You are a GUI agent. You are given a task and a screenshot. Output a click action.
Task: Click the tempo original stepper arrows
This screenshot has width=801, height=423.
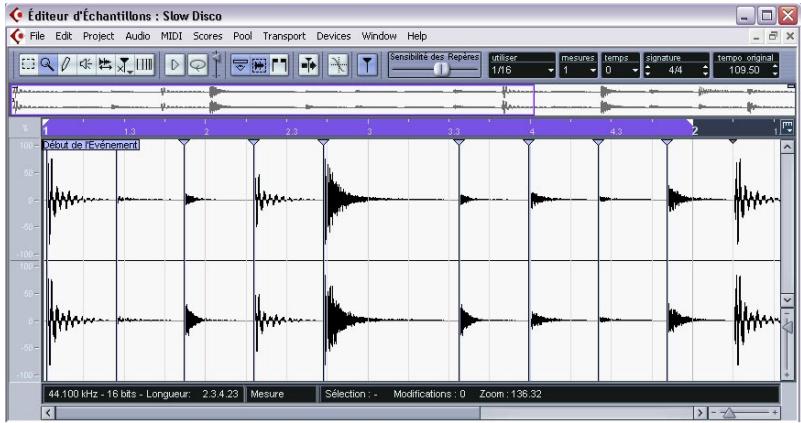[x=774, y=70]
